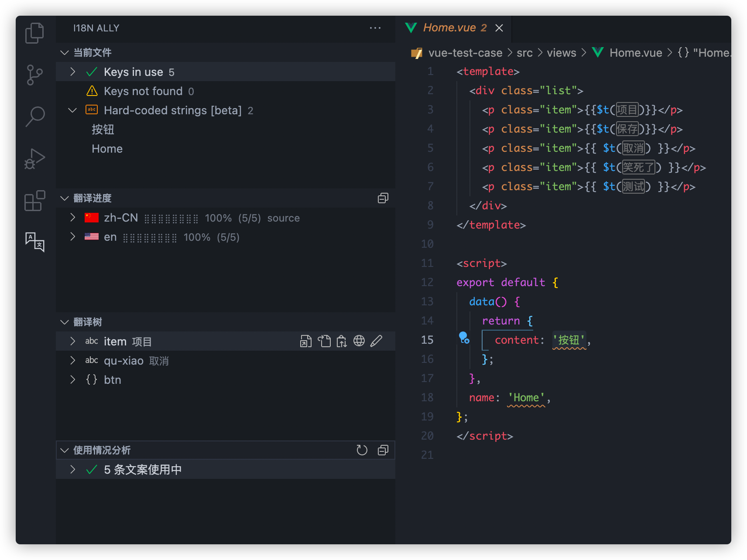747x560 pixels.
Task: Open the Explorer view in activity bar
Action: click(35, 33)
